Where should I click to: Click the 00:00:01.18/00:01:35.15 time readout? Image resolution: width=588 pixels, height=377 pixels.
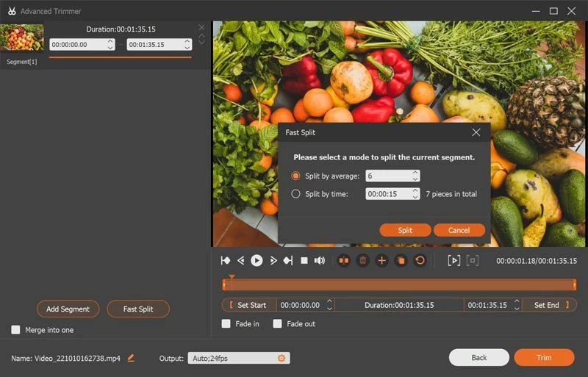pyautogui.click(x=537, y=261)
